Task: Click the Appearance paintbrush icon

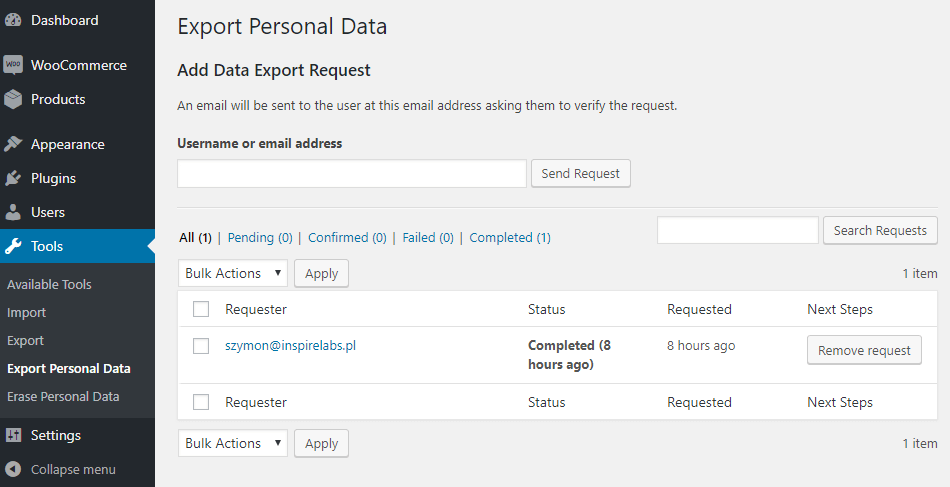Action: tap(13, 144)
